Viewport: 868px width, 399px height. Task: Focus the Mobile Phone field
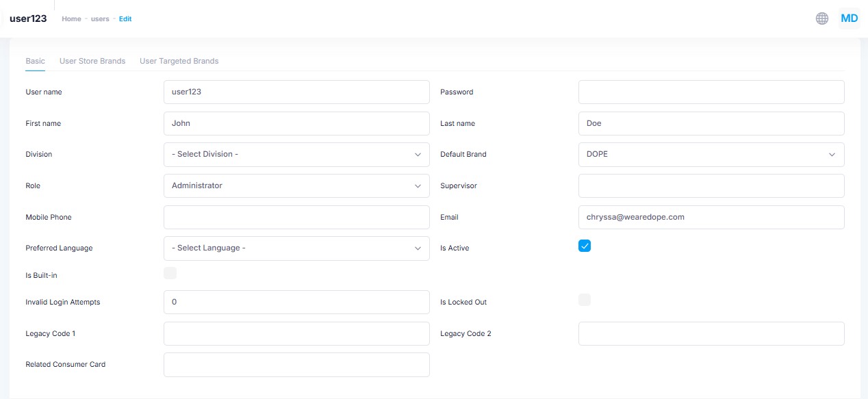(x=296, y=217)
